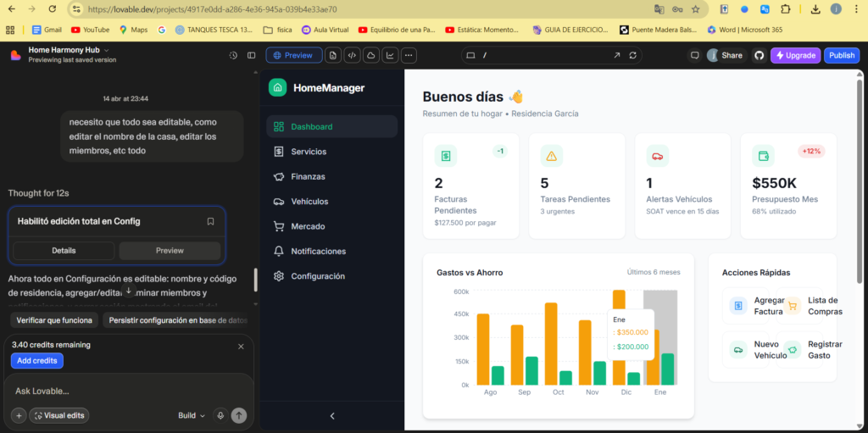Image resolution: width=868 pixels, height=433 pixels.
Task: Open the YouTube bookmark
Action: click(90, 30)
